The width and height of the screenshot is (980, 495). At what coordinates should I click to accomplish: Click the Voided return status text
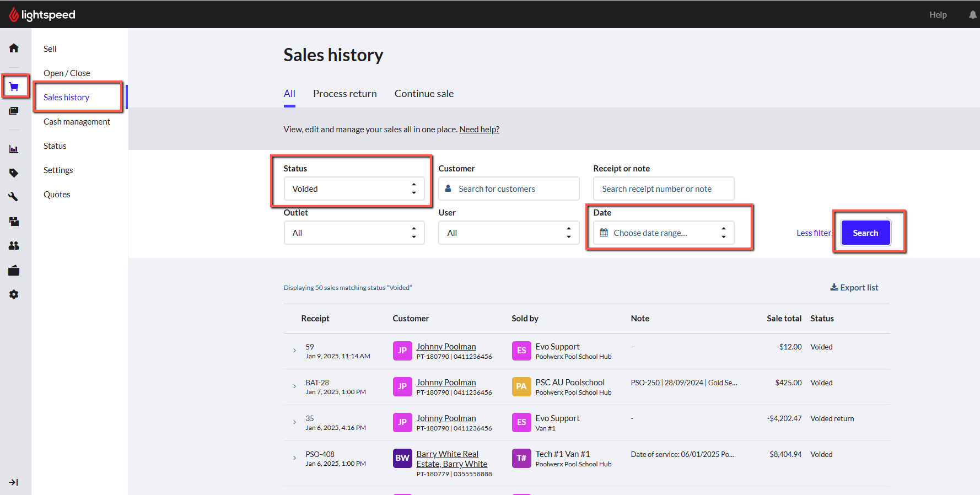pyautogui.click(x=832, y=419)
